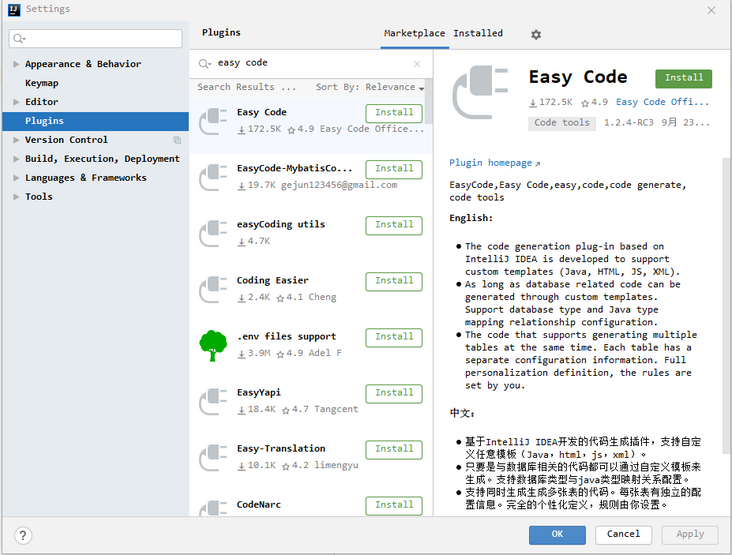This screenshot has height=555, width=732.
Task: Click the .env files support tree icon
Action: (213, 345)
